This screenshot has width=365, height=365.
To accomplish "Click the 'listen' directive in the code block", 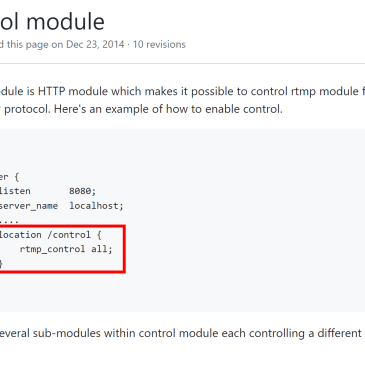I will (x=15, y=191).
